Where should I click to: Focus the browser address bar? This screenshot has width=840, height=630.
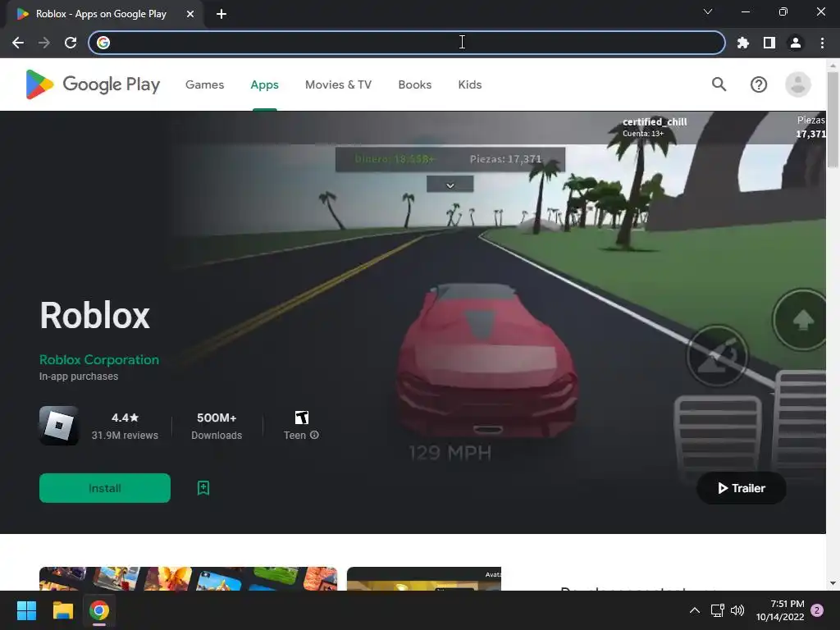tap(407, 43)
